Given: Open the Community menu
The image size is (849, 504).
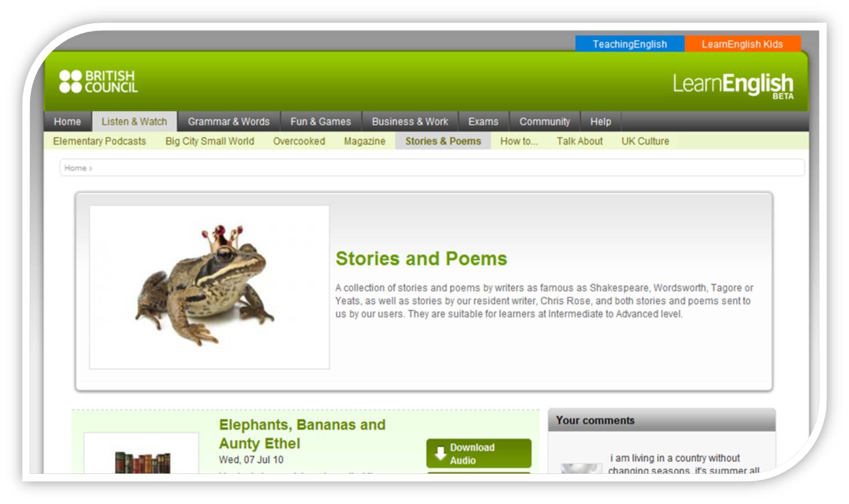Looking at the screenshot, I should (544, 122).
